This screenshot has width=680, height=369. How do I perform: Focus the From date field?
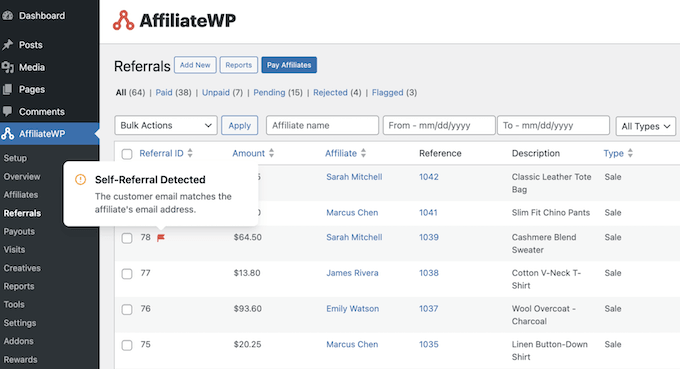tap(439, 125)
